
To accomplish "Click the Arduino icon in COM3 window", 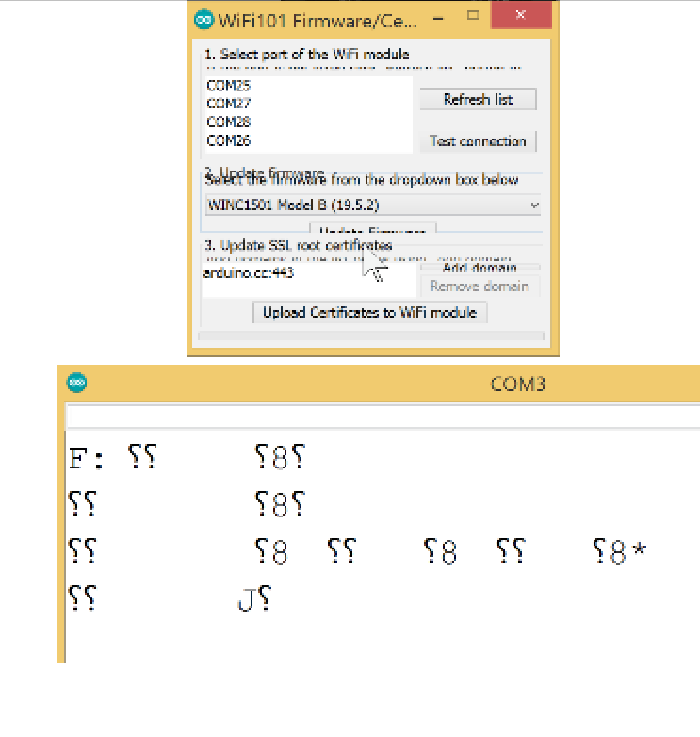I will [76, 383].
